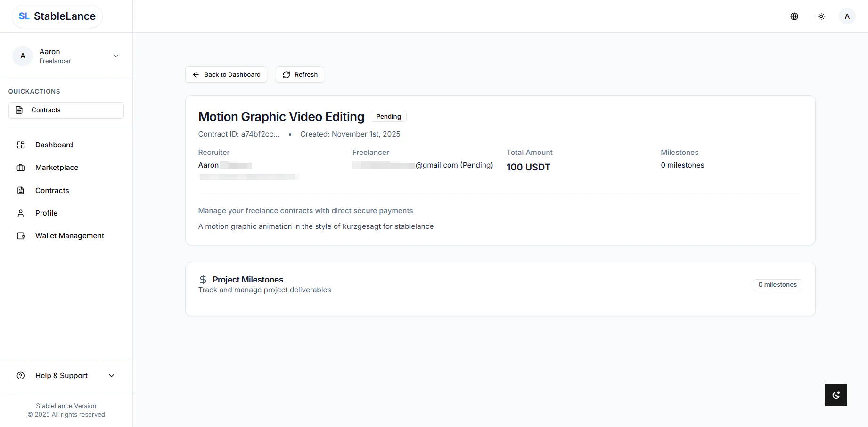Click Back to Dashboard
This screenshot has width=868, height=427.
tap(226, 74)
